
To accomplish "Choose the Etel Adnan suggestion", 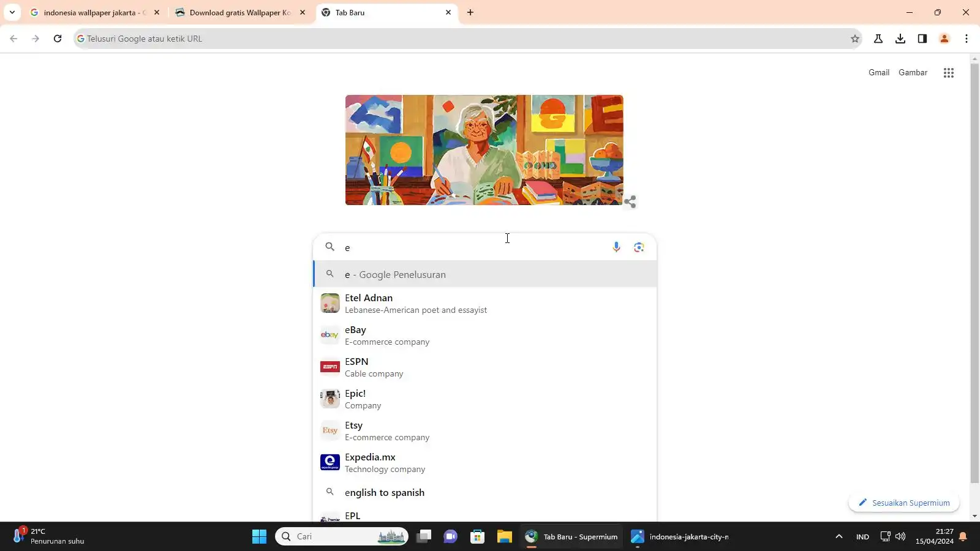I will [484, 303].
